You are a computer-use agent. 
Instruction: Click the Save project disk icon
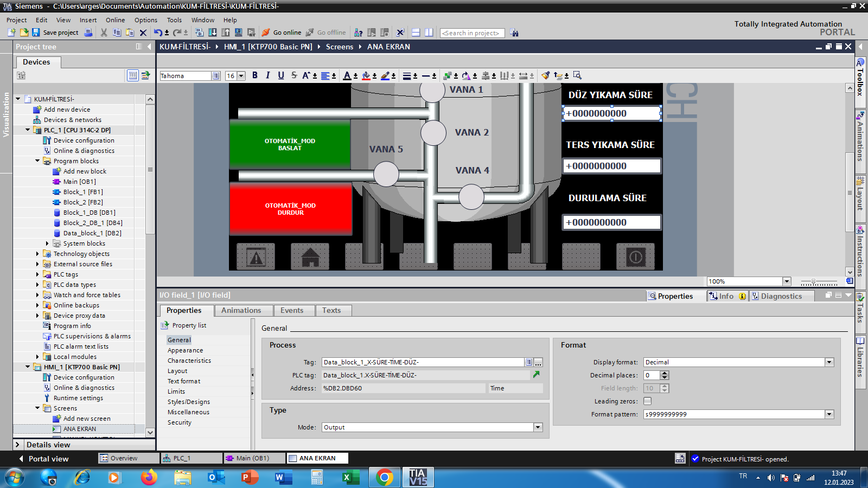[x=36, y=33]
